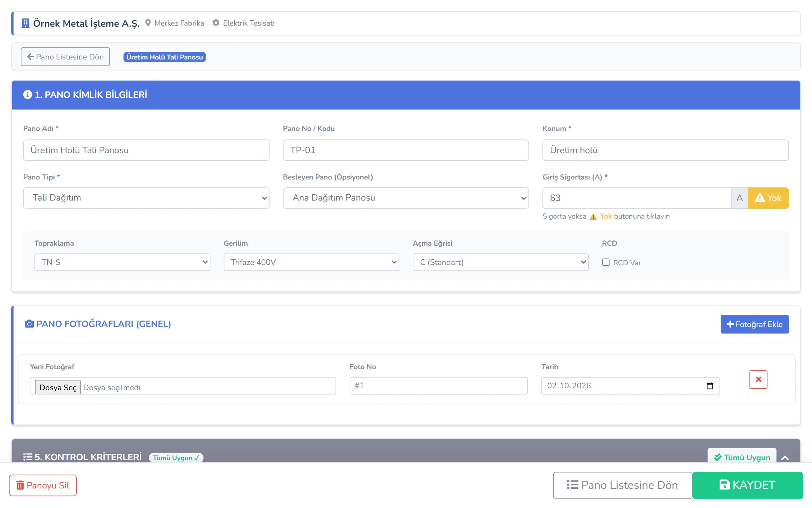Click the bottom Pano Listesine Dön button
The height and width of the screenshot is (508, 812).
(623, 485)
